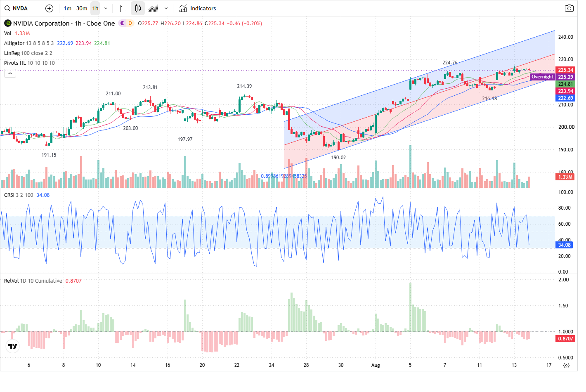Select the LinReg indicator legend
Image resolution: width=586 pixels, height=392 pixels.
[12, 53]
